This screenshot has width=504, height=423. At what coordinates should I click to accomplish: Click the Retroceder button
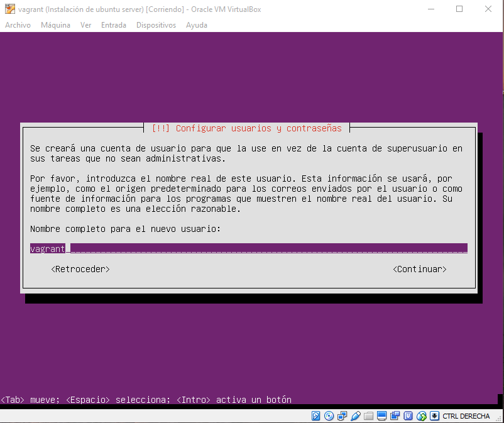pyautogui.click(x=80, y=269)
